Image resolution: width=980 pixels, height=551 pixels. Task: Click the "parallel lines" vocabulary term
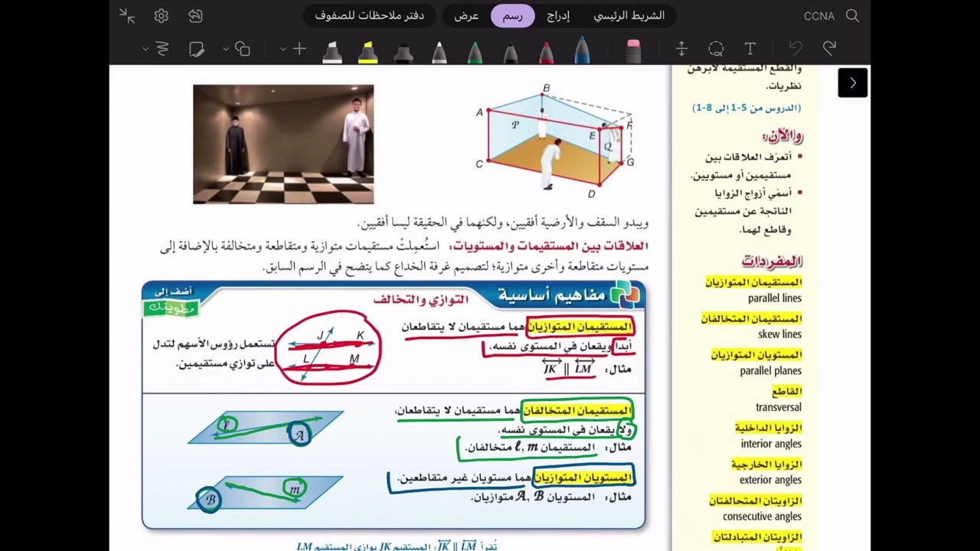(775, 298)
